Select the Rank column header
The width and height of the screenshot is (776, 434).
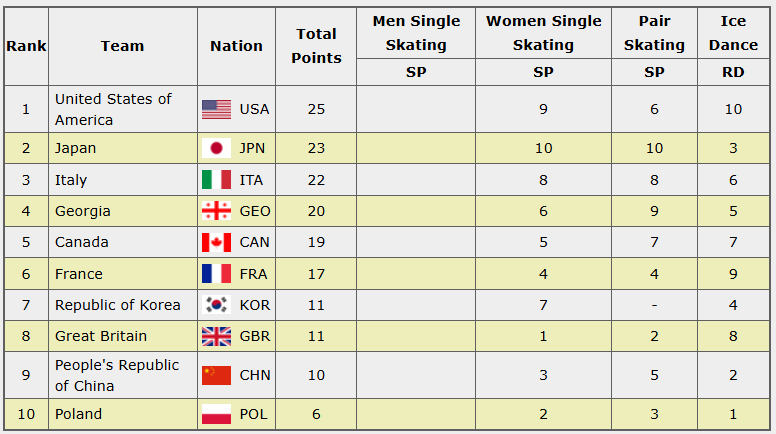[25, 46]
